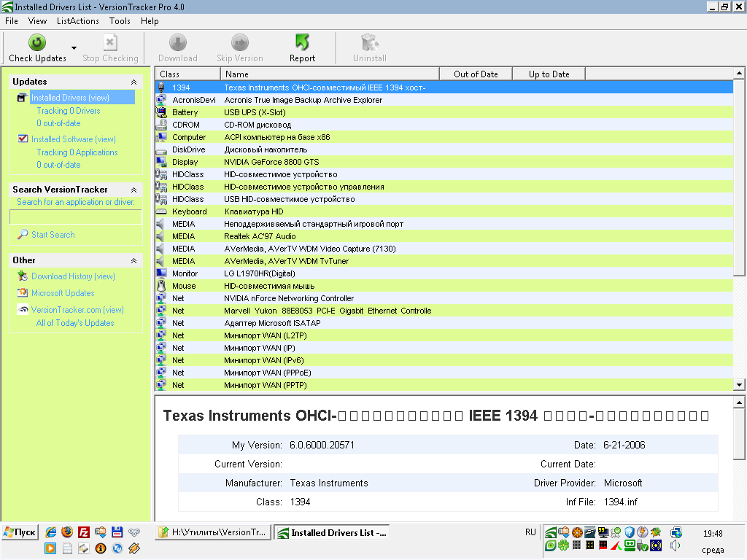Open the Check Updates dropdown arrow
The width and height of the screenshot is (747, 560).
point(74,47)
